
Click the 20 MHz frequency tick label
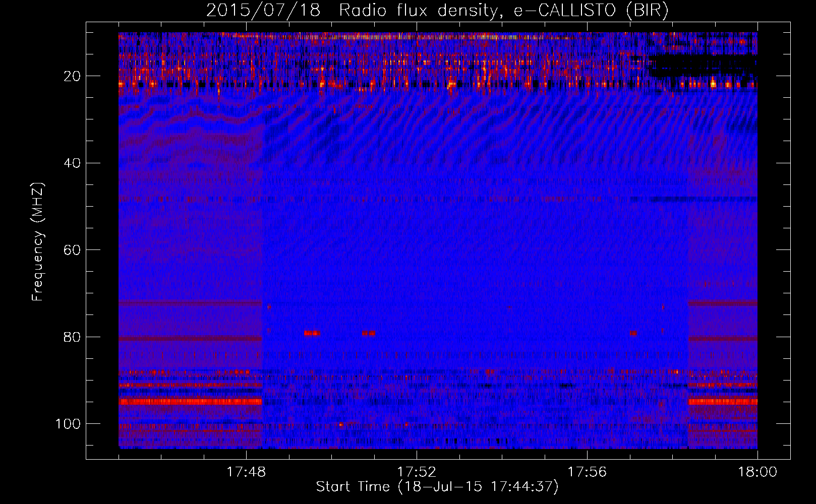coord(73,76)
